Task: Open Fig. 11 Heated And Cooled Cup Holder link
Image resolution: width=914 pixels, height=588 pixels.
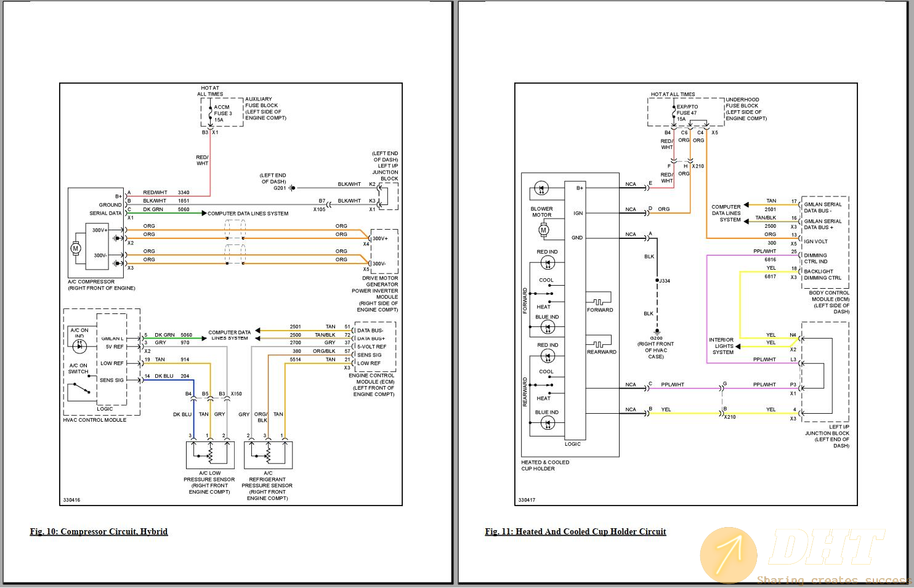Action: pos(575,531)
